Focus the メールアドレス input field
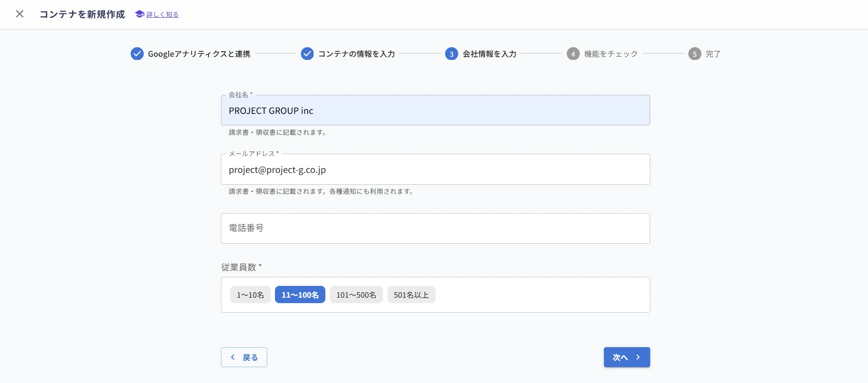868x383 pixels. pos(436,169)
